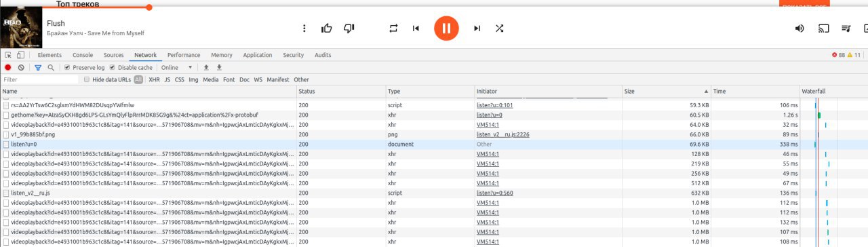Toggle the Preserve log checkbox

tap(67, 68)
